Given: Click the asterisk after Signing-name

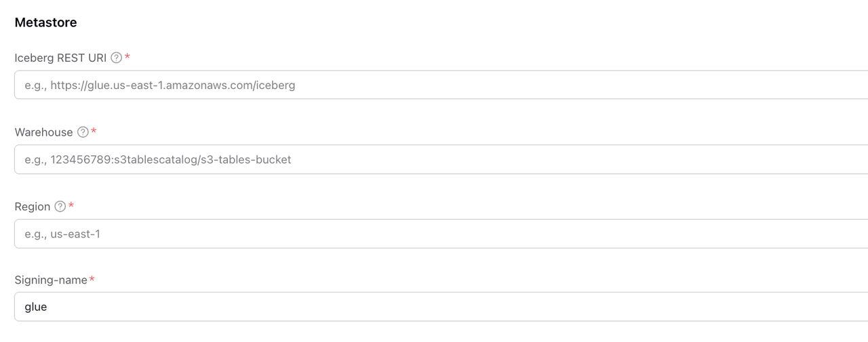Looking at the screenshot, I should pos(92,280).
